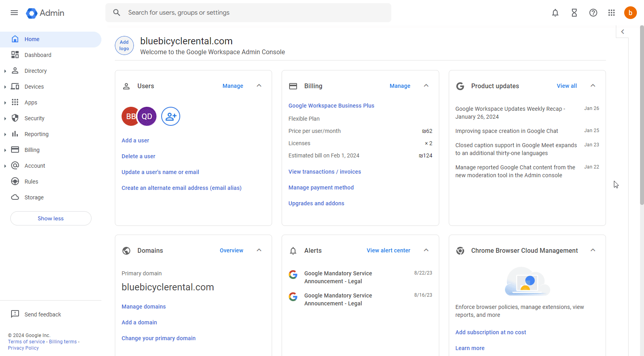644x356 pixels.
Task: Open Improving space creation in Google Chat
Action: 507,131
